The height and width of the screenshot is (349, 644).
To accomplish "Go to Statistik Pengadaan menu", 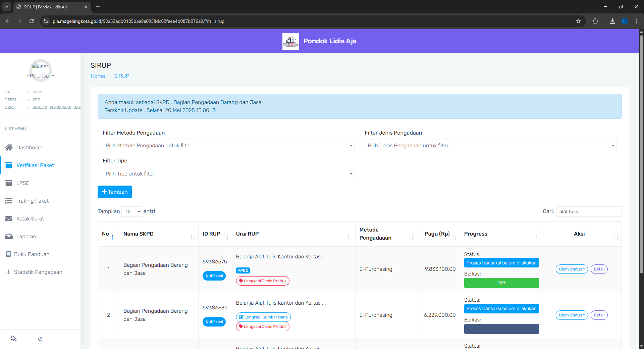I will [38, 272].
